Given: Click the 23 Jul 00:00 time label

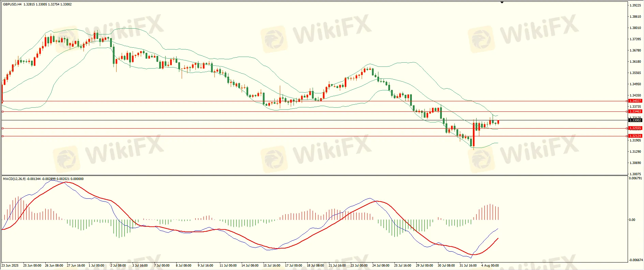Looking at the screenshot, I should (x=359, y=266).
